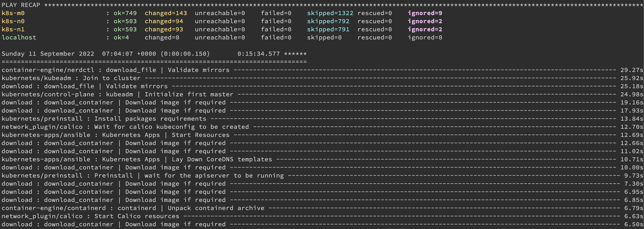Click the total elapsed time 0:15:34.577
The width and height of the screenshot is (644, 229).
(259, 54)
